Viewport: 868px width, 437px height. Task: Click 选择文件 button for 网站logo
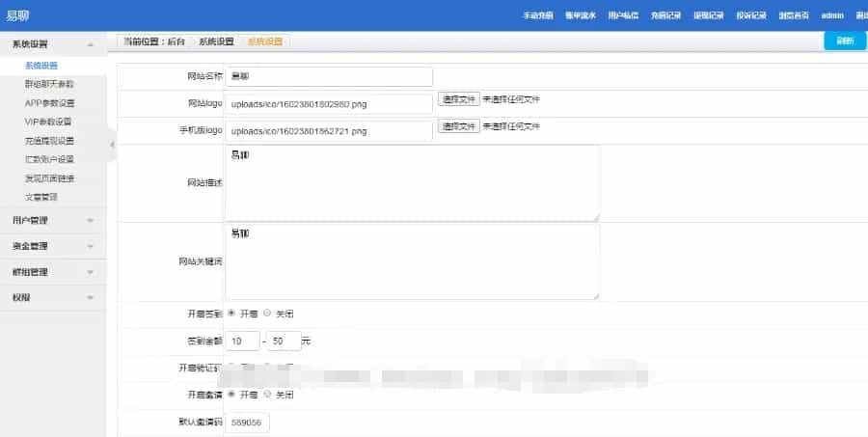click(459, 99)
